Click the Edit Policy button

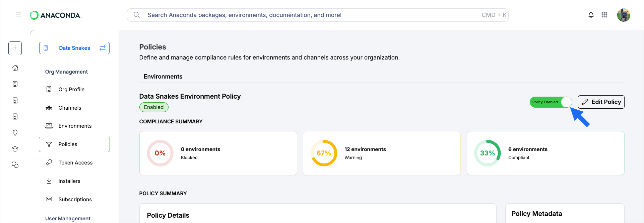click(601, 102)
